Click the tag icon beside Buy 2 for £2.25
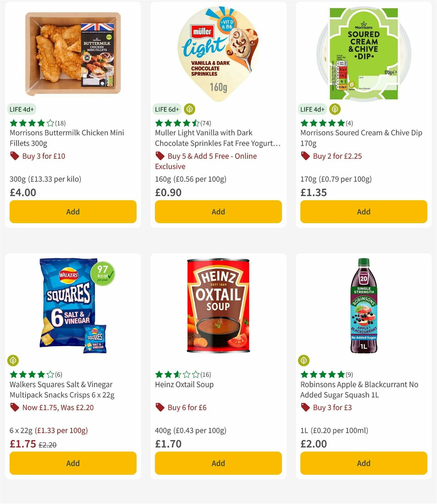The width and height of the screenshot is (437, 504). coord(305,156)
